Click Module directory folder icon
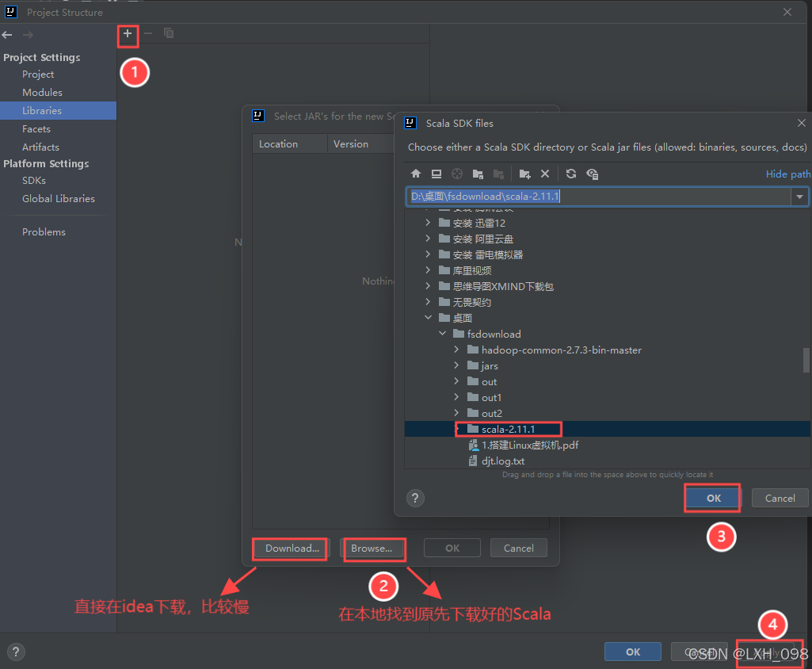 coord(478,174)
